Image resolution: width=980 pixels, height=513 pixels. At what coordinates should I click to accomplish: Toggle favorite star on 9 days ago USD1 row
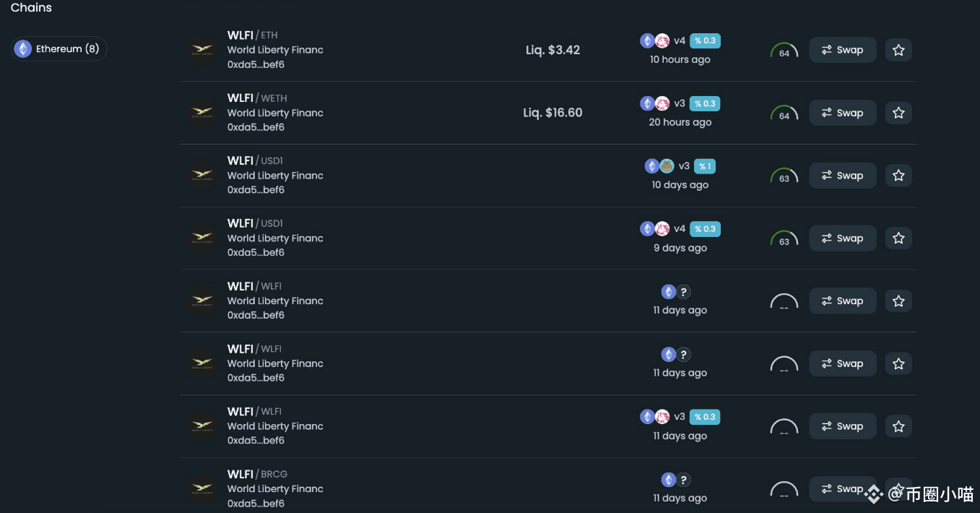898,238
